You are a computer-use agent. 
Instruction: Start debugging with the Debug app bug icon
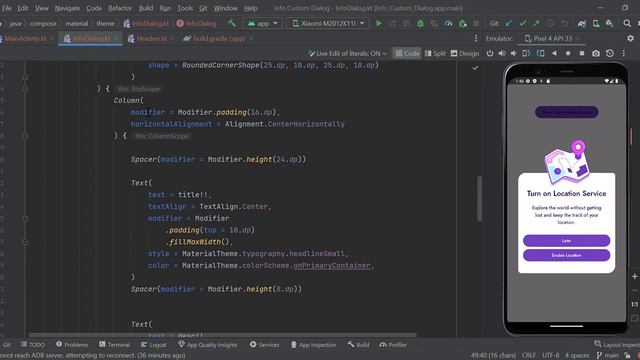point(420,23)
